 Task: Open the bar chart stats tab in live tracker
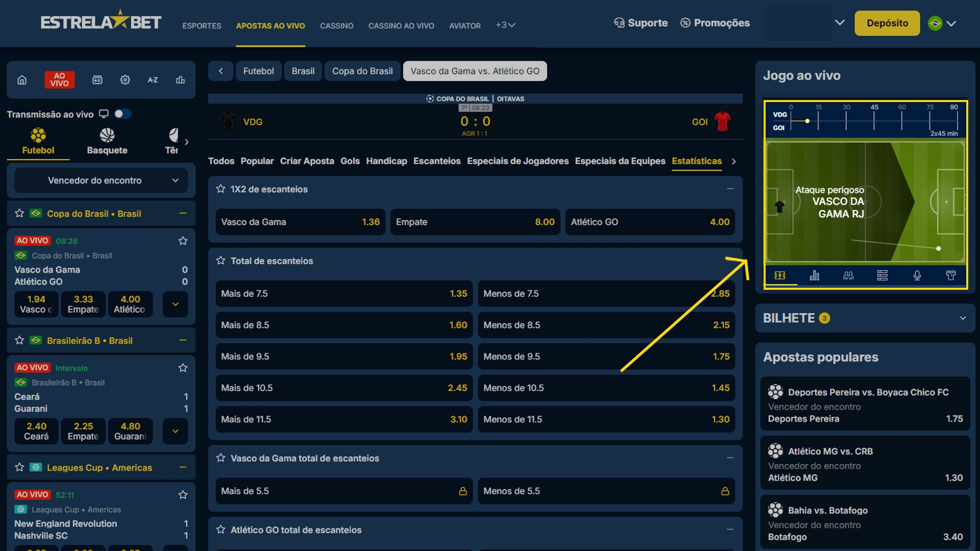[814, 275]
